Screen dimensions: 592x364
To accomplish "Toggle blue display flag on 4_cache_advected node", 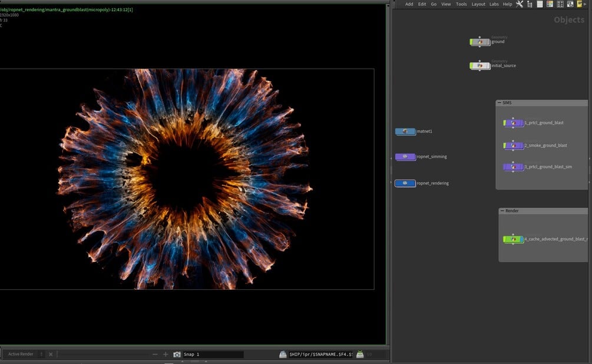I will (522, 239).
